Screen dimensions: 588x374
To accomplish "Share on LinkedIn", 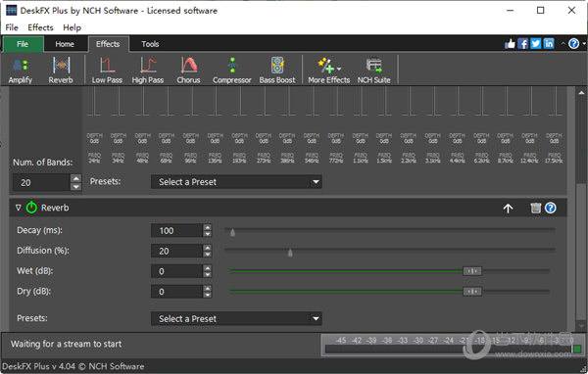I will coord(549,44).
